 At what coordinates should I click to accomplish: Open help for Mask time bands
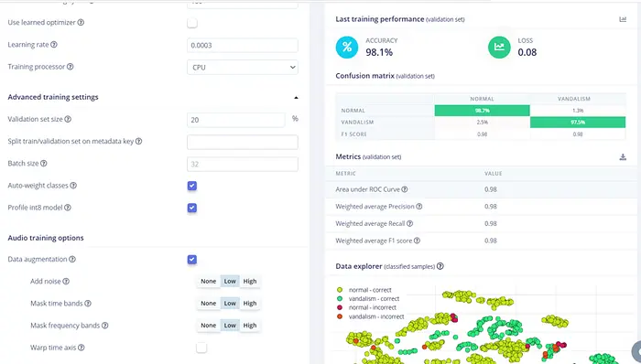pyautogui.click(x=88, y=304)
